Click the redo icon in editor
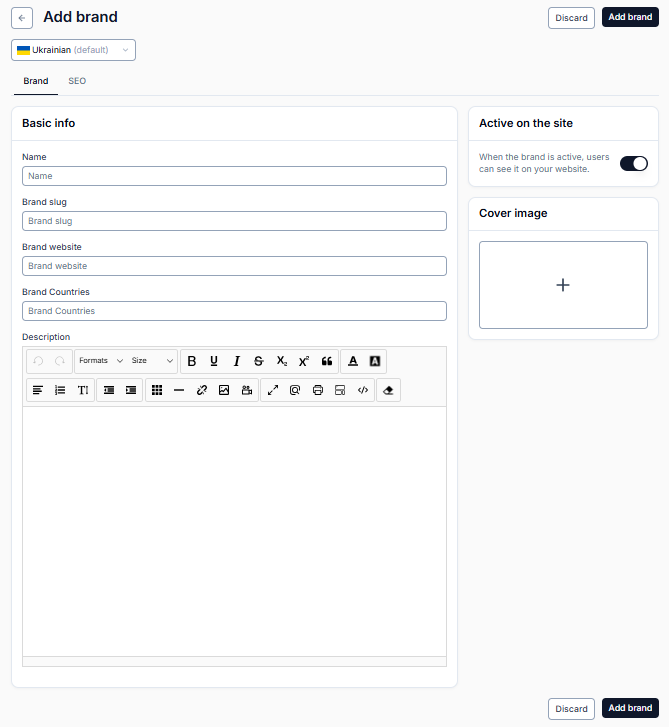This screenshot has height=727, width=669. [x=60, y=361]
